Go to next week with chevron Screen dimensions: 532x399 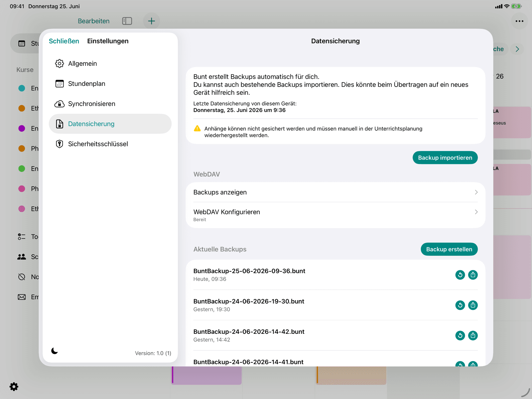[517, 49]
